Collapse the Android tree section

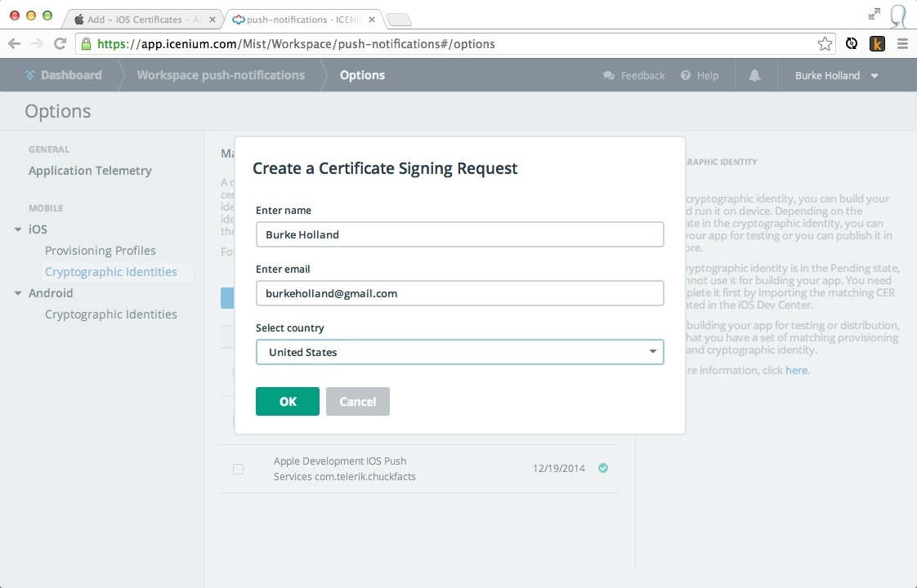(x=18, y=293)
